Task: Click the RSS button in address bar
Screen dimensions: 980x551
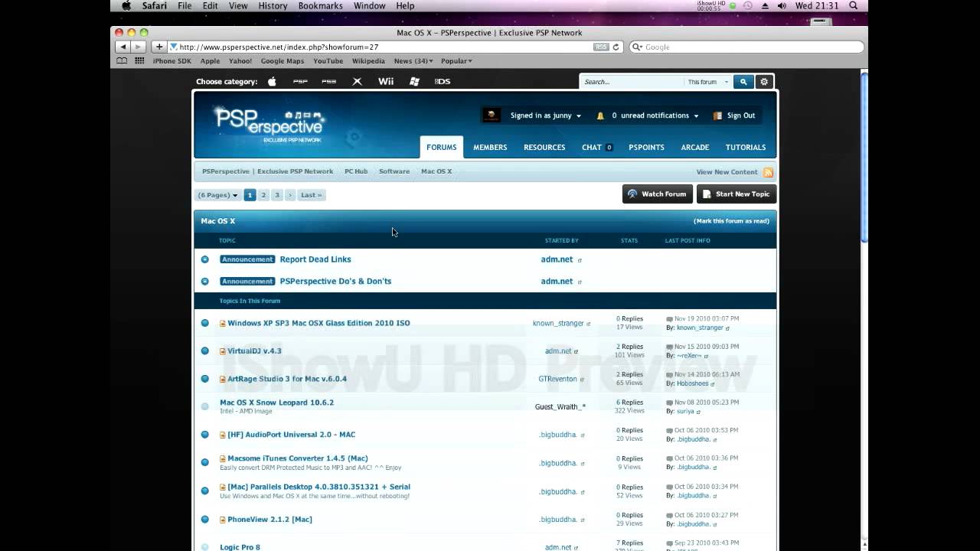Action: tap(601, 47)
